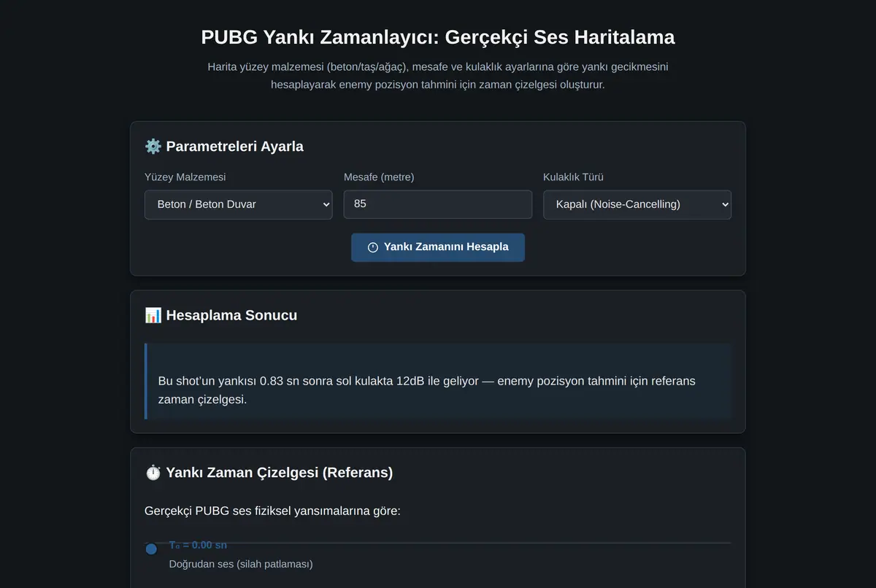Click the Yankı Zaman Çizelgesi (Referans) heading
The height and width of the screenshot is (588, 876).
click(279, 473)
